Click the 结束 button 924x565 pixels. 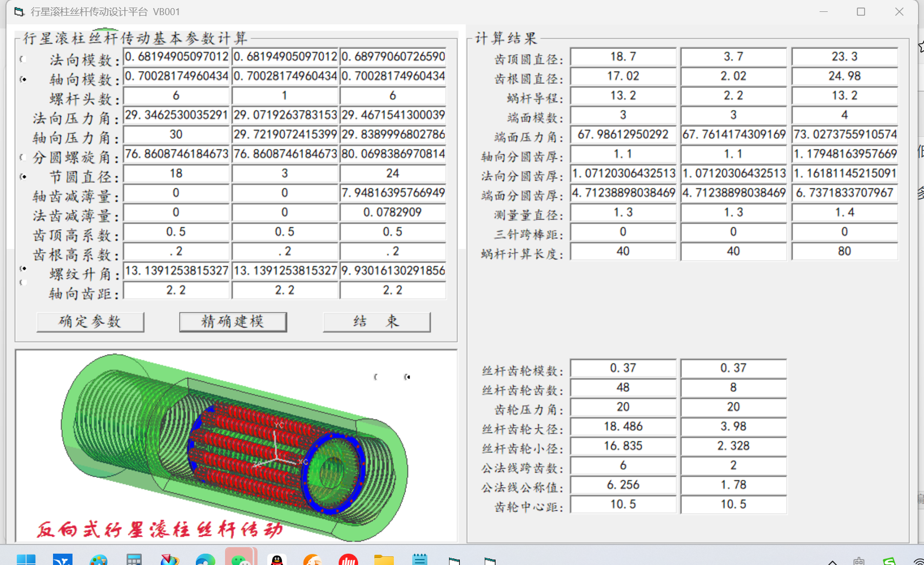pyautogui.click(x=377, y=322)
